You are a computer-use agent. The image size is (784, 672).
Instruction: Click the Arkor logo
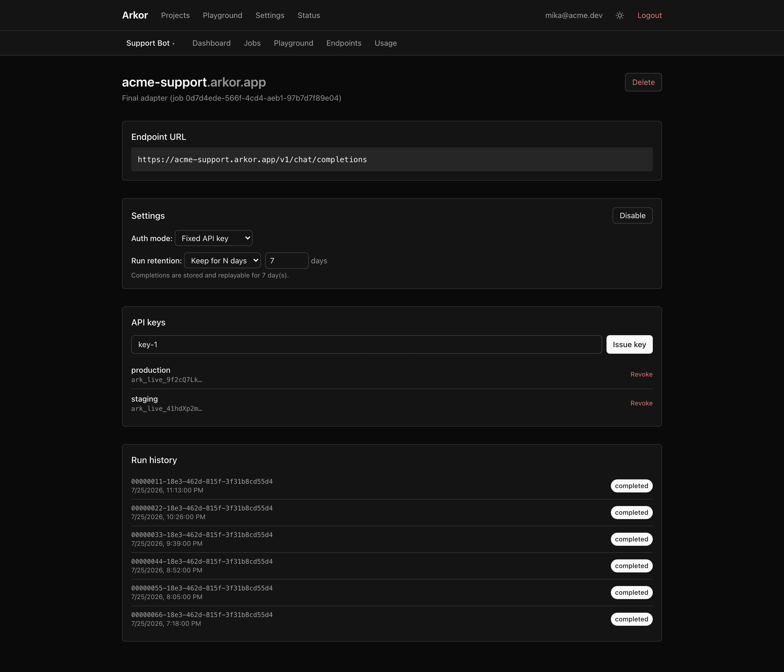(x=135, y=16)
